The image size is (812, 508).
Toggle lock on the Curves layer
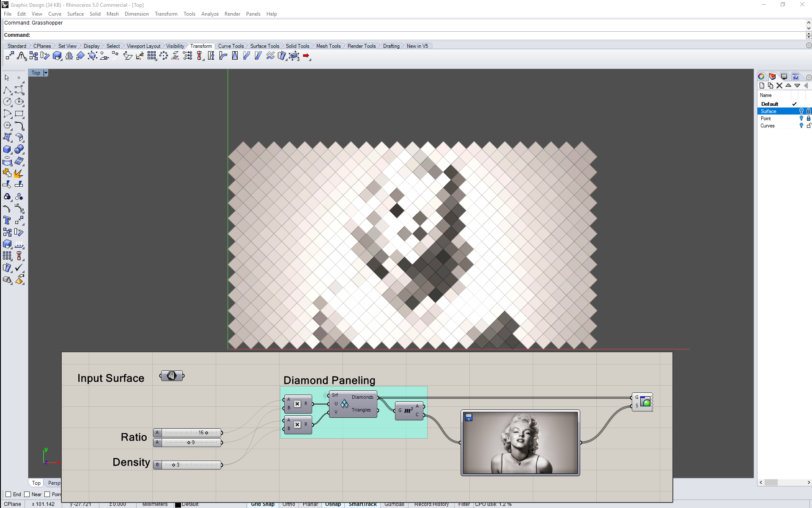coord(808,126)
